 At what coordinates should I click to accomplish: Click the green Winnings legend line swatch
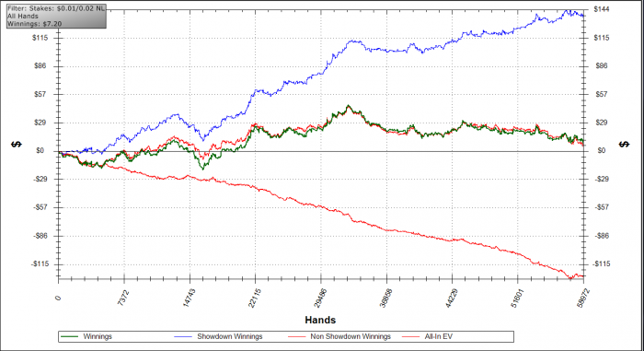(x=69, y=336)
